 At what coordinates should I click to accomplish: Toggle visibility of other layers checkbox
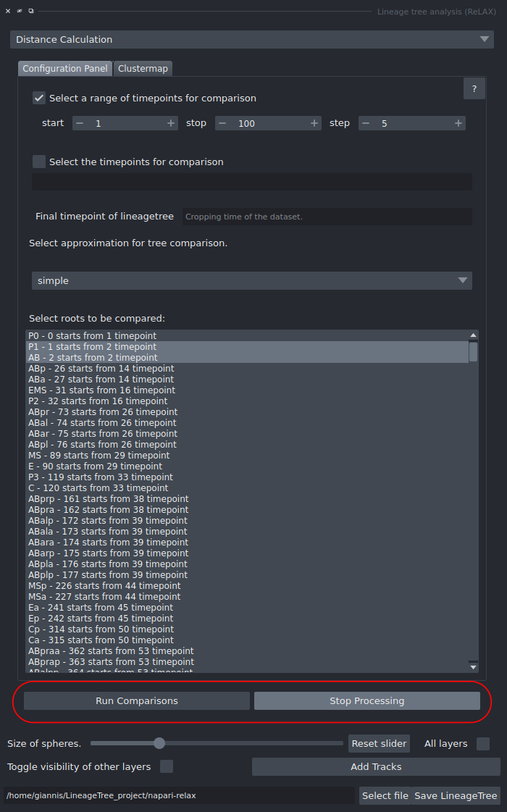(165, 766)
